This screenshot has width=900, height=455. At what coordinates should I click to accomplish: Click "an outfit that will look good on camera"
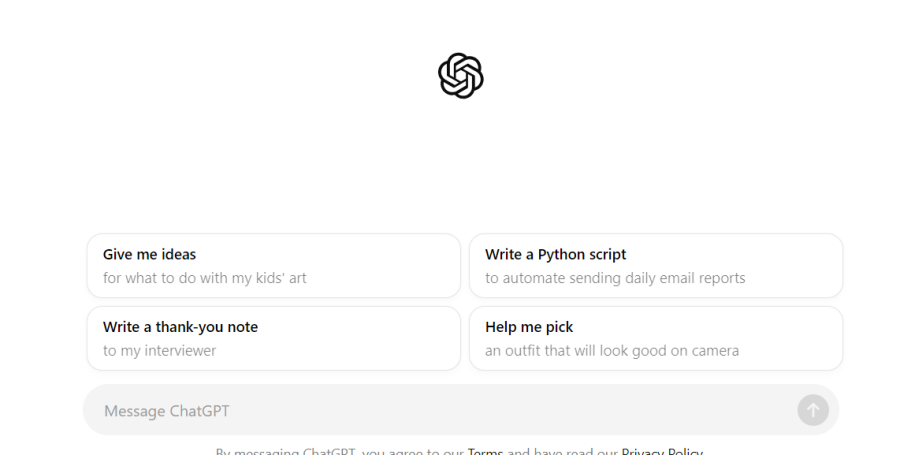(x=612, y=351)
